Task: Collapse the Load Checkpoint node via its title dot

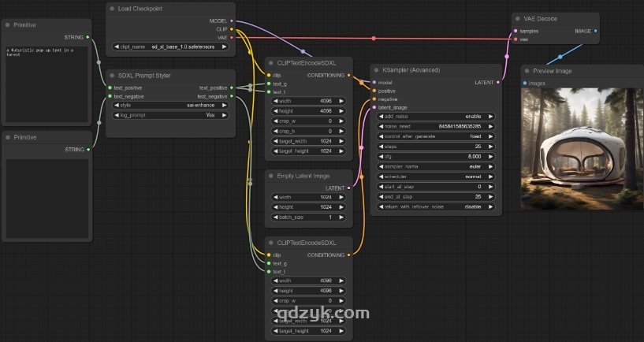Action: pyautogui.click(x=114, y=9)
